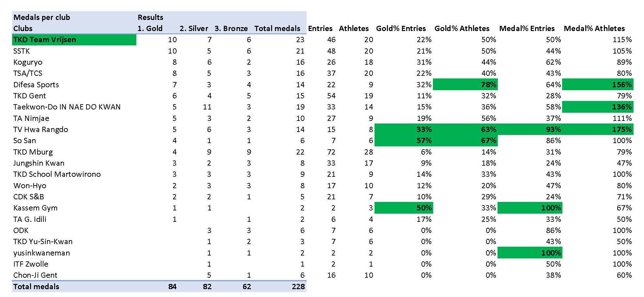Select the Medals per club header

pyautogui.click(x=42, y=17)
